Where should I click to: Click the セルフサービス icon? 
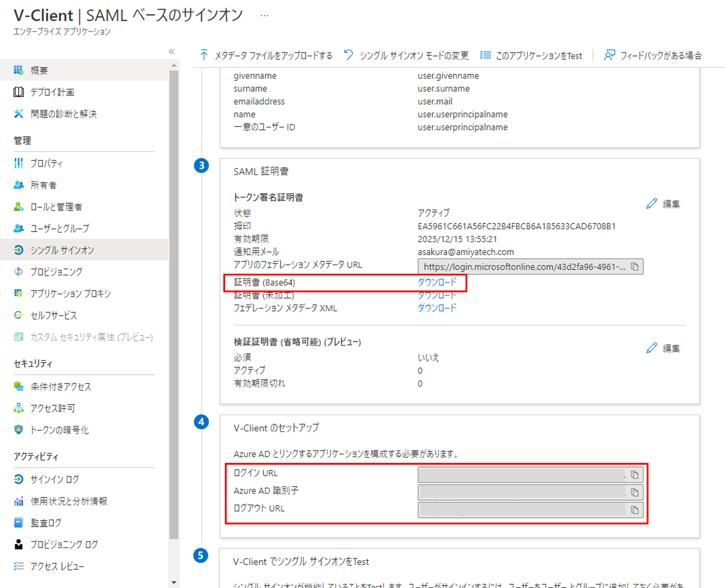point(18,315)
